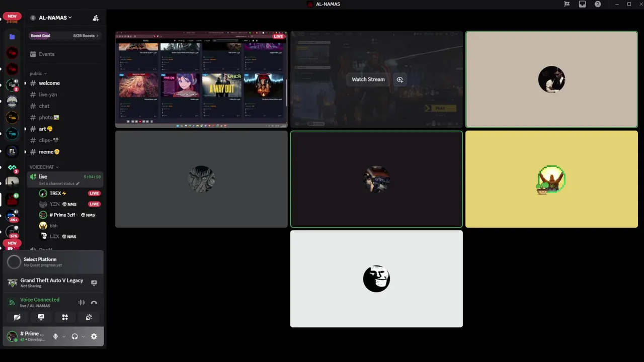Open the server with the 3K+ badge
Image resolution: width=644 pixels, height=362 pixels.
[x=12, y=216]
